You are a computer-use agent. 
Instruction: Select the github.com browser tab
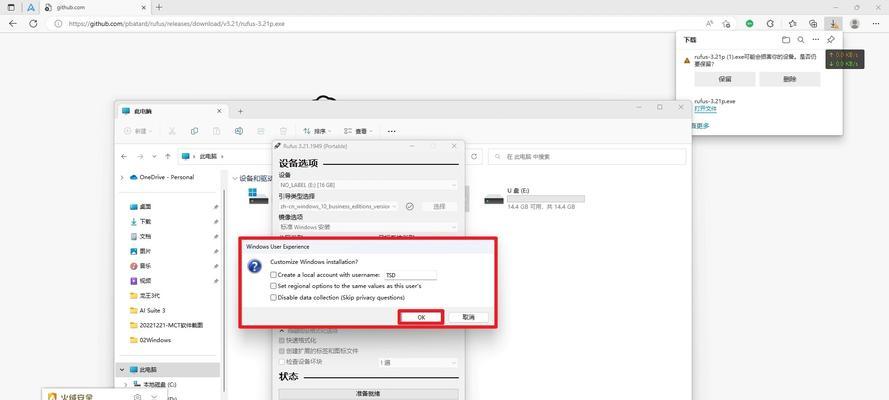pos(95,8)
